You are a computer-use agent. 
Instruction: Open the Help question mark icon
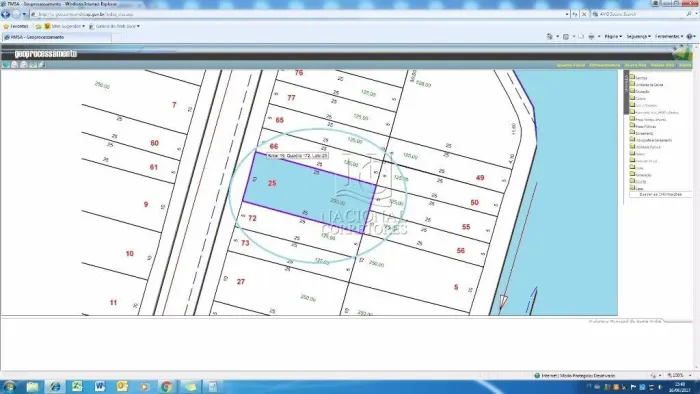pos(690,37)
